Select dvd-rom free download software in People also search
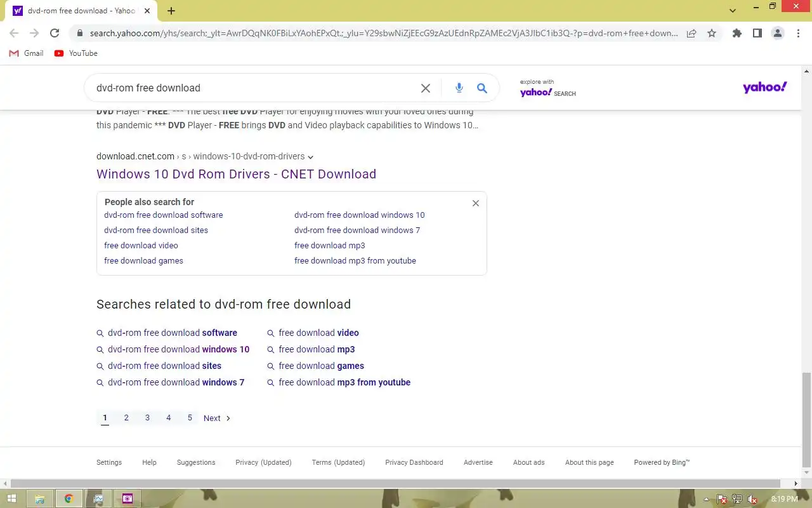This screenshot has width=812, height=508. [164, 215]
